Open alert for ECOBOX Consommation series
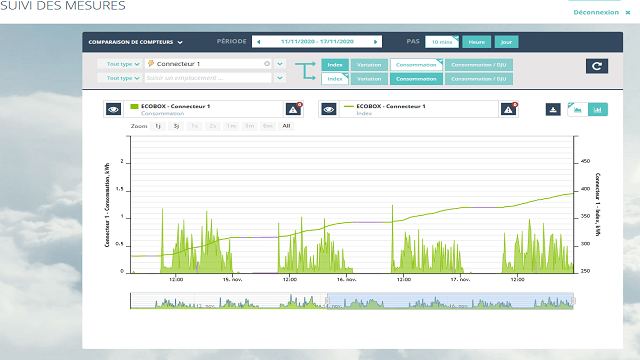640x360 pixels. (x=293, y=109)
